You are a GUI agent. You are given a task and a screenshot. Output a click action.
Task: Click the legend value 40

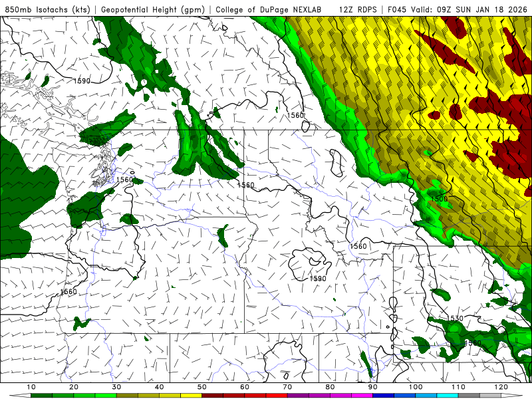pos(159,387)
